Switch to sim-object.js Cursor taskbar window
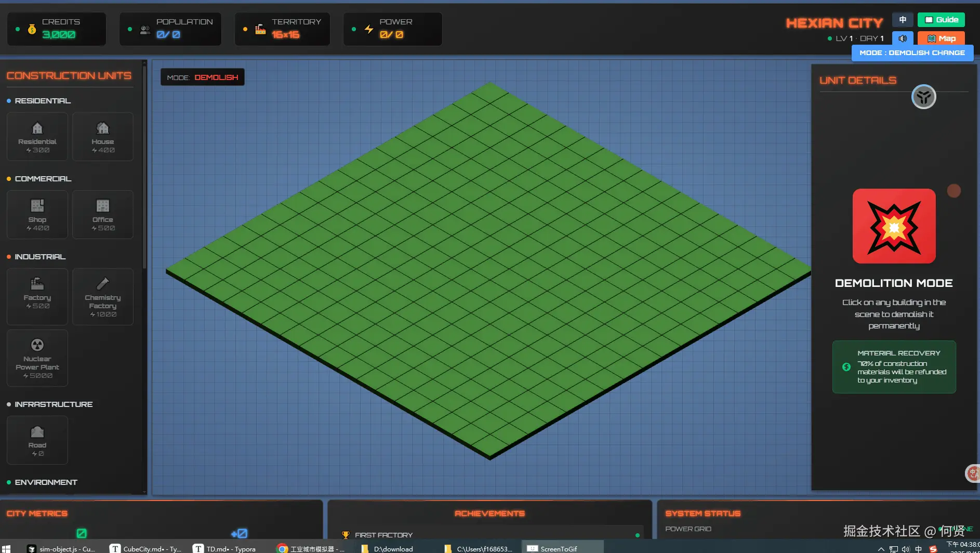The image size is (980, 553). coord(61,548)
